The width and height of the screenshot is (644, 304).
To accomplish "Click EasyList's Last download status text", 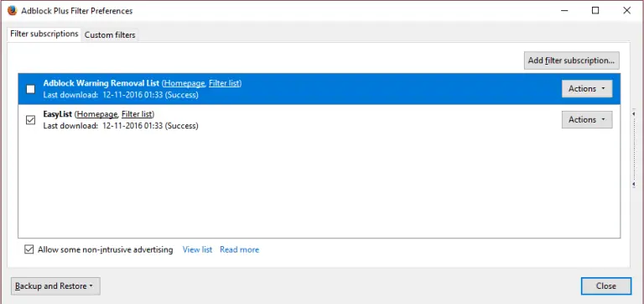I will click(x=121, y=125).
